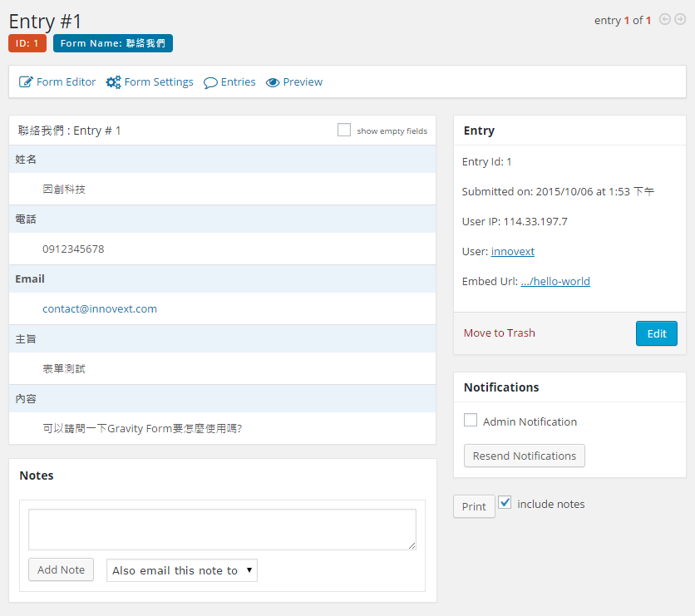695x616 pixels.
Task: Click the Form Editor pencil icon
Action: tap(26, 82)
